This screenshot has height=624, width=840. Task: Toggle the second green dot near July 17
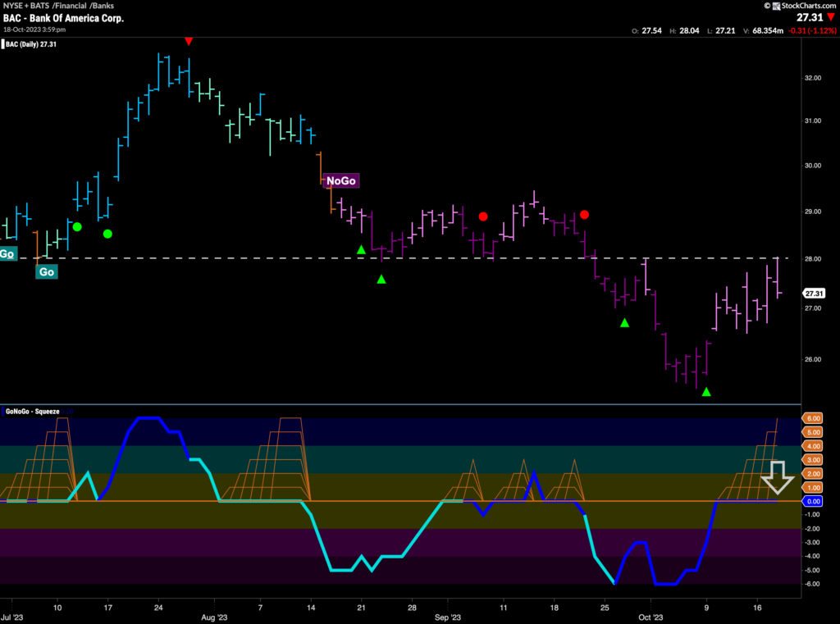(x=107, y=234)
